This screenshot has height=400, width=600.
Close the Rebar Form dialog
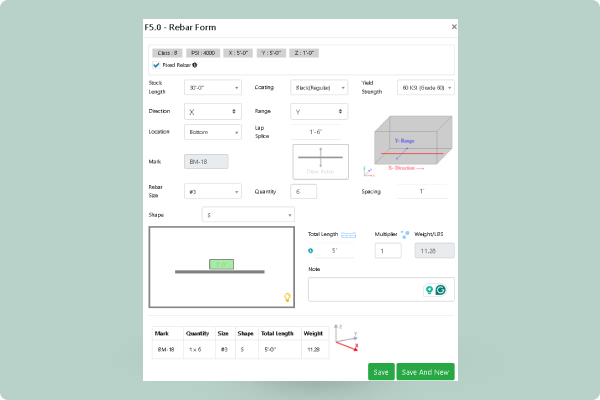tap(454, 27)
